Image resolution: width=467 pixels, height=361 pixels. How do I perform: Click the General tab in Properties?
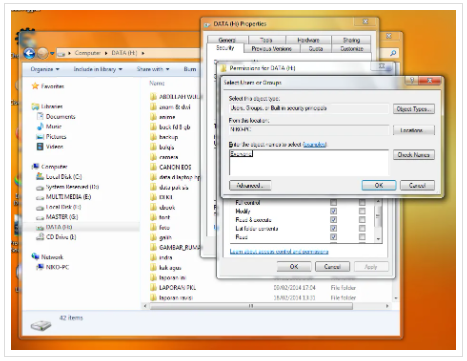pyautogui.click(x=227, y=40)
